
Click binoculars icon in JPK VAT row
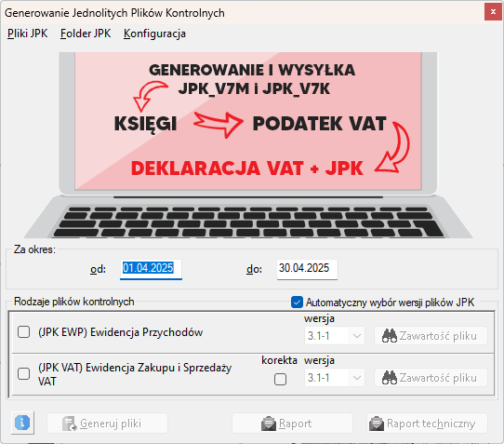pos(390,377)
